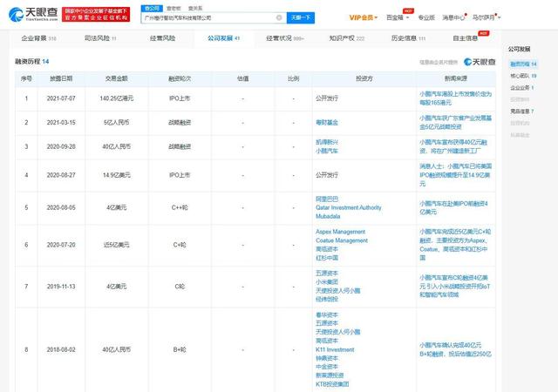The width and height of the screenshot is (558, 392).
Task: Click the 天眼一下 search button
Action: point(303,17)
